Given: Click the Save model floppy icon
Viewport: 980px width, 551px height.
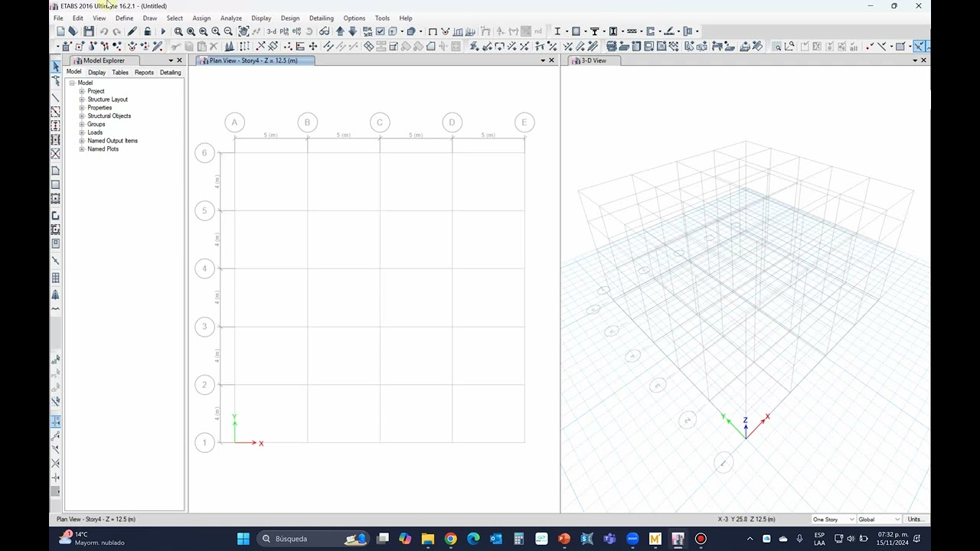Looking at the screenshot, I should tap(89, 31).
